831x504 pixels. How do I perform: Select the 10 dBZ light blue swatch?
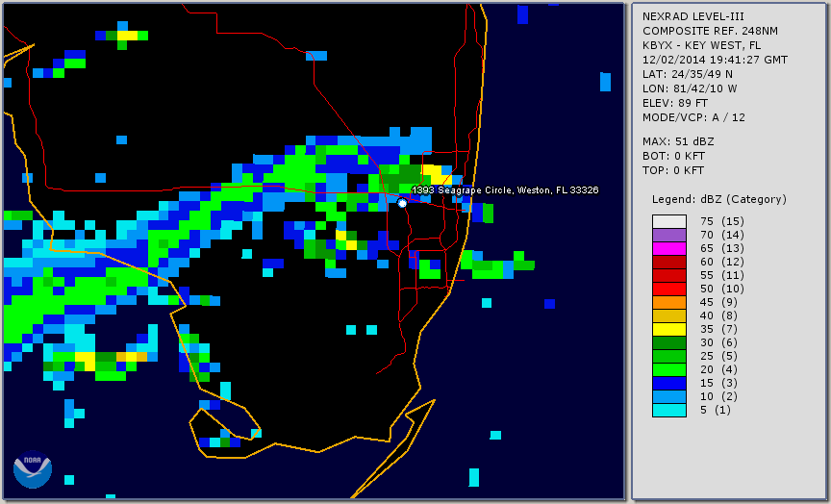click(669, 397)
